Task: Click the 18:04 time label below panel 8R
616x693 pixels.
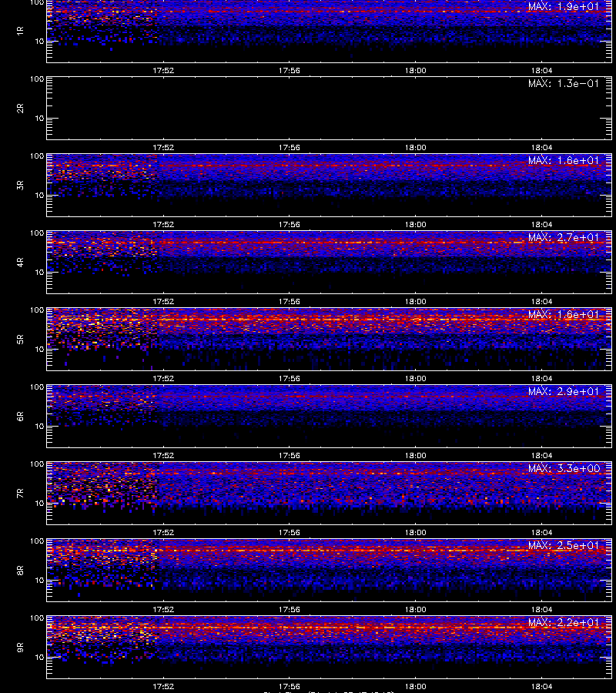Action: pos(542,610)
